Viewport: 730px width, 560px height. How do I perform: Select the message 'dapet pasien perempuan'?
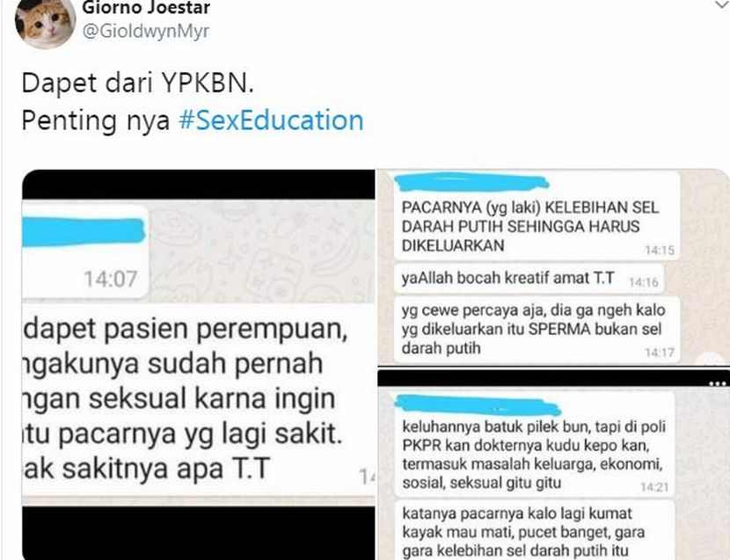(198, 399)
